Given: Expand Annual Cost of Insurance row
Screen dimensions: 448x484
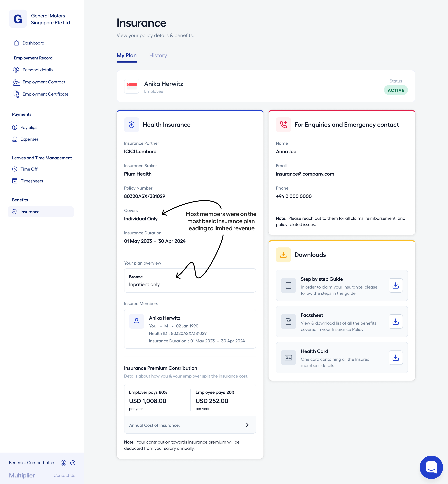Looking at the screenshot, I should pos(190,425).
